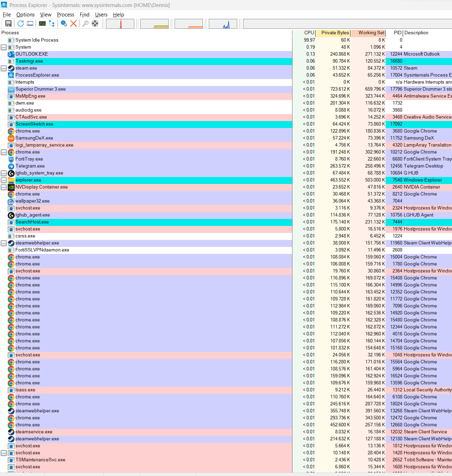Open the View menu
452x476 pixels.
pyautogui.click(x=46, y=15)
